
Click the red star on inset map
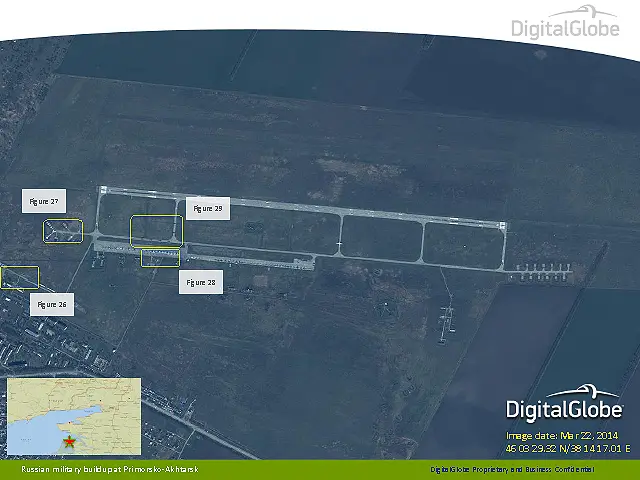click(68, 441)
